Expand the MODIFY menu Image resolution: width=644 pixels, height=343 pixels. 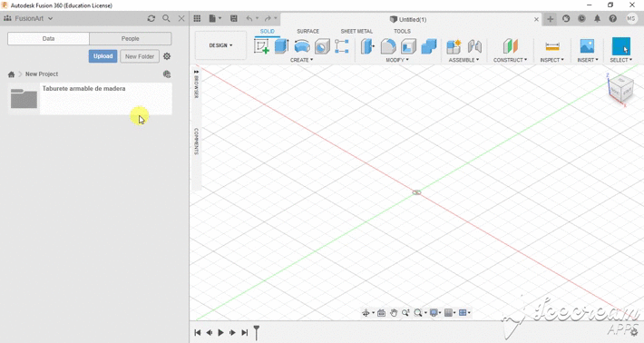pyautogui.click(x=396, y=60)
